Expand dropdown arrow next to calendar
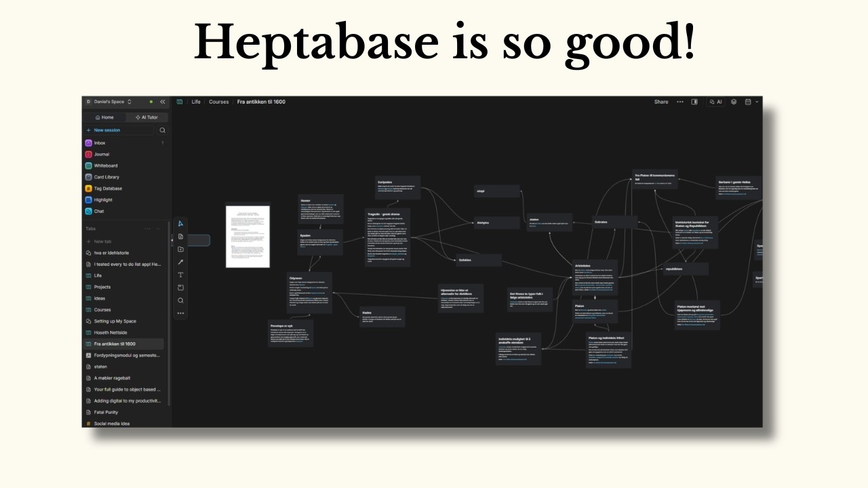This screenshot has width=868, height=488. 757,102
